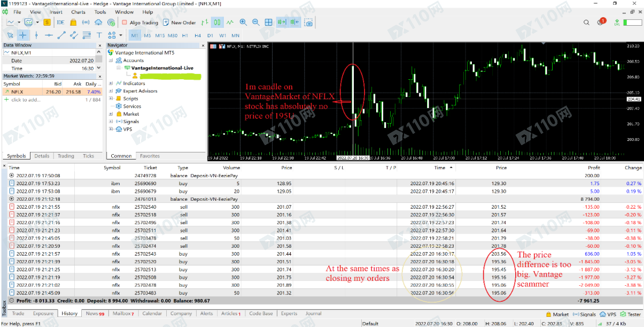The height and width of the screenshot is (327, 644).
Task: Open the Help menu
Action: [148, 12]
